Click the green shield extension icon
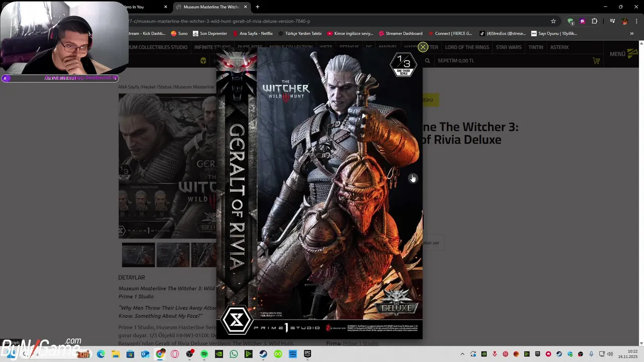644x362 pixels. click(570, 21)
